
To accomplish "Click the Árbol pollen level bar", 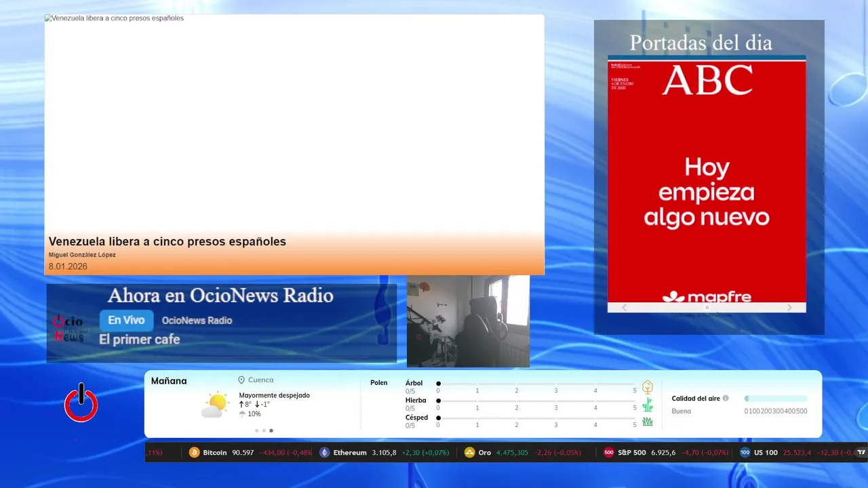I will coord(536,384).
